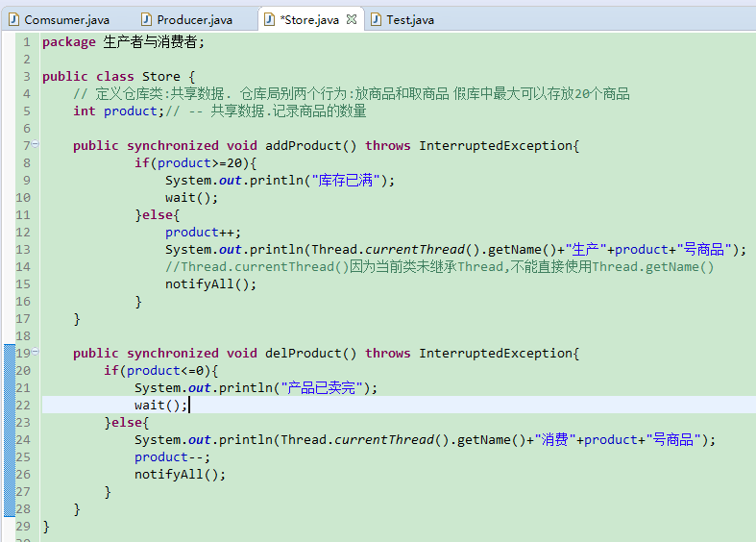Click 'notifyAll();' on line 26
756x542 pixels.
point(180,475)
